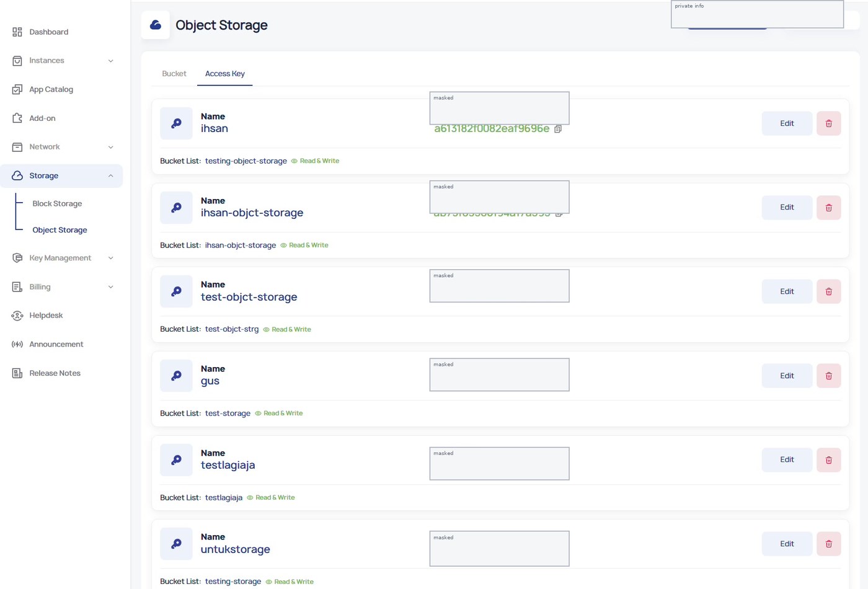
Task: Delete the untukstorage access key
Action: 828,544
